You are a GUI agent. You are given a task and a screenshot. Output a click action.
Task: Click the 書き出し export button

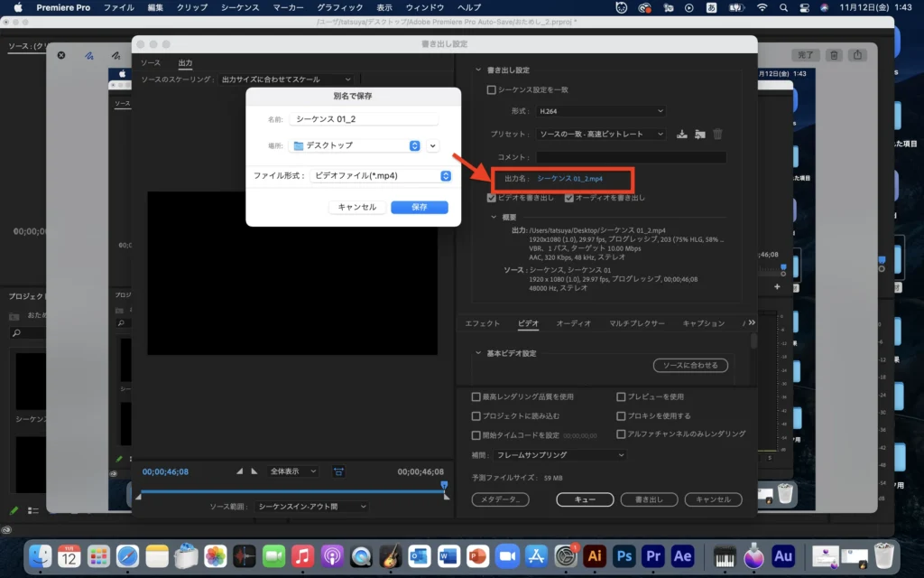[649, 499]
